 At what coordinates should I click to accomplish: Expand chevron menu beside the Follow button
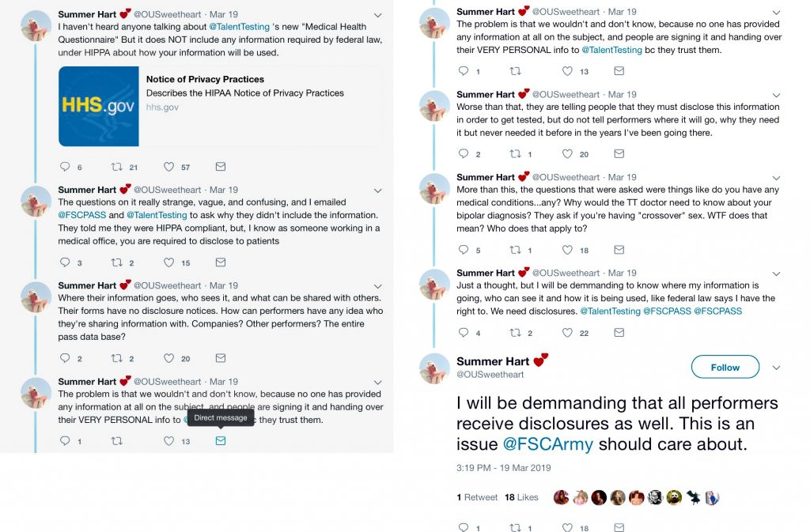pyautogui.click(x=776, y=368)
